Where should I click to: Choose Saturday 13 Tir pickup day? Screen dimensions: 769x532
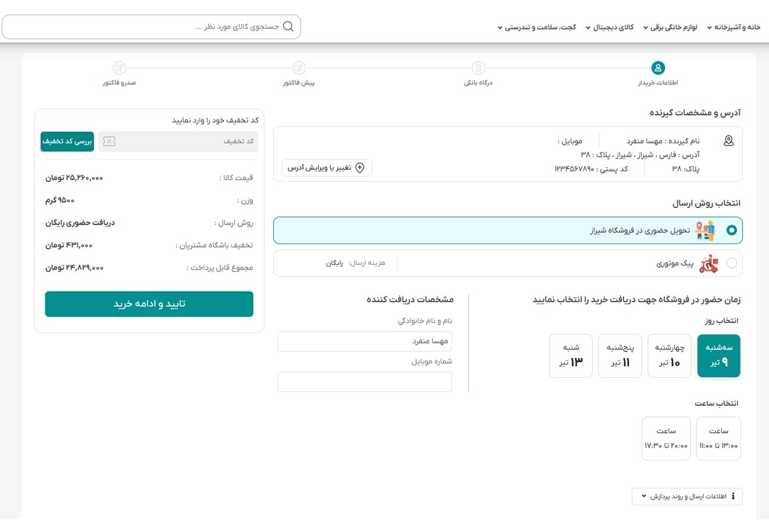(571, 356)
